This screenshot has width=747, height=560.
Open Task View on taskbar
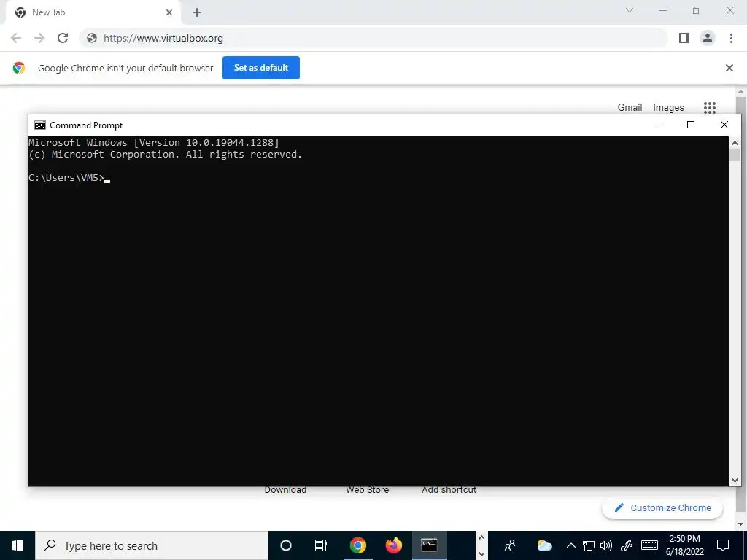pyautogui.click(x=321, y=545)
